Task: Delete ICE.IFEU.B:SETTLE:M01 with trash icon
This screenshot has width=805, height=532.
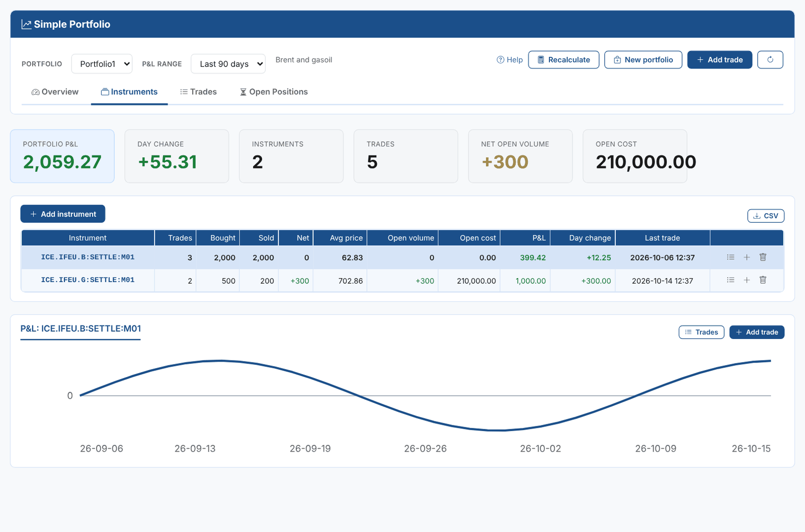Action: 763,257
